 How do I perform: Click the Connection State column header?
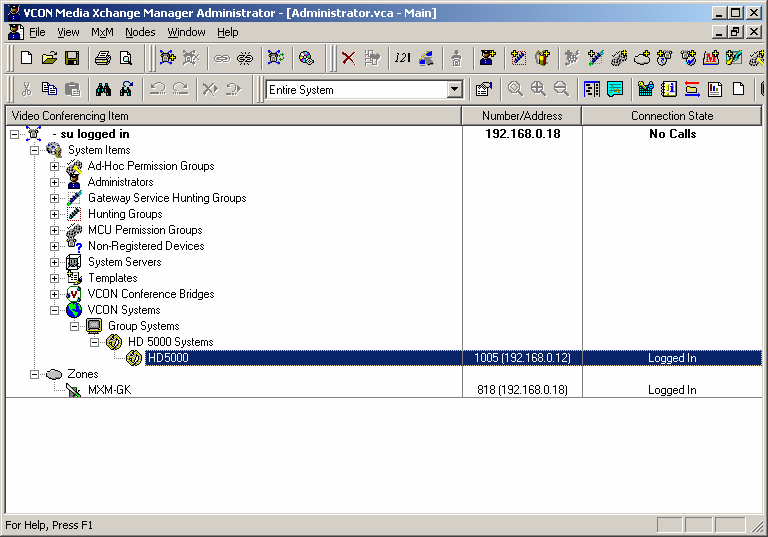pyautogui.click(x=672, y=116)
